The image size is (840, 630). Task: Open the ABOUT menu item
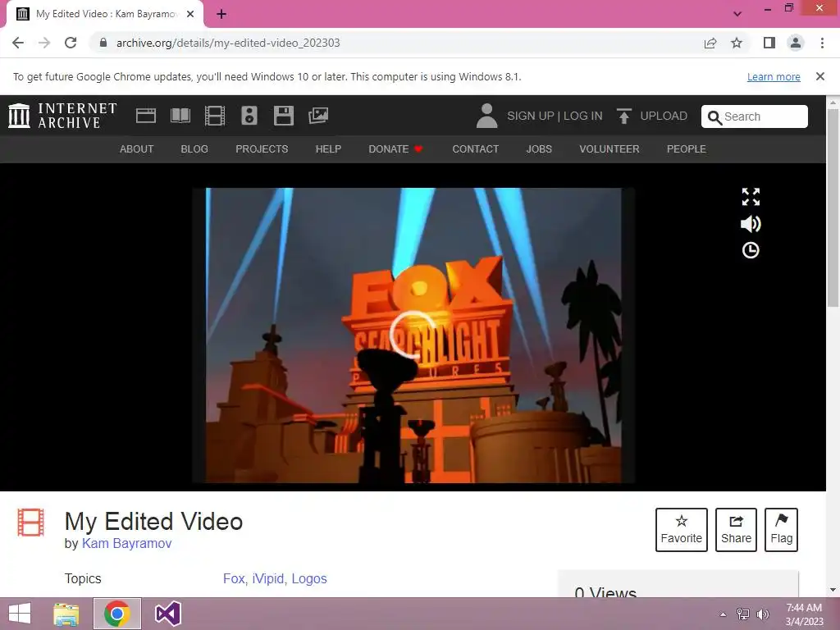point(137,149)
